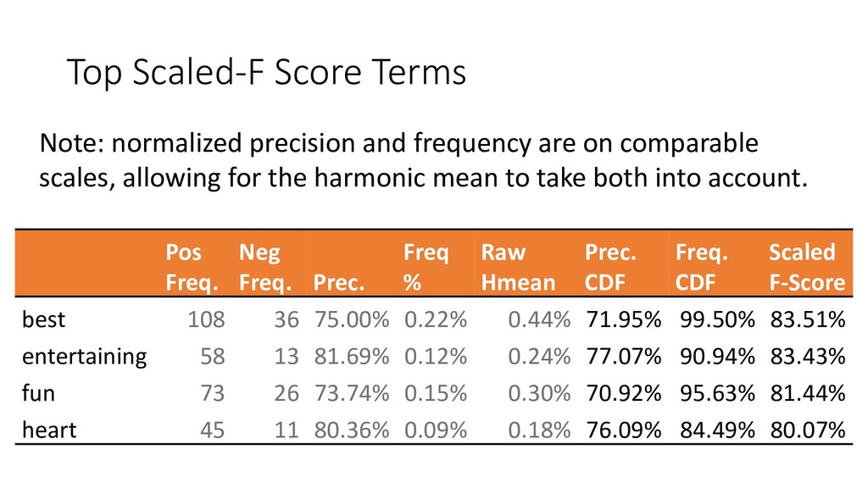Click the slide title 'Top Scaled-F Score Terms'
Image resolution: width=868 pixels, height=488 pixels.
(x=266, y=74)
